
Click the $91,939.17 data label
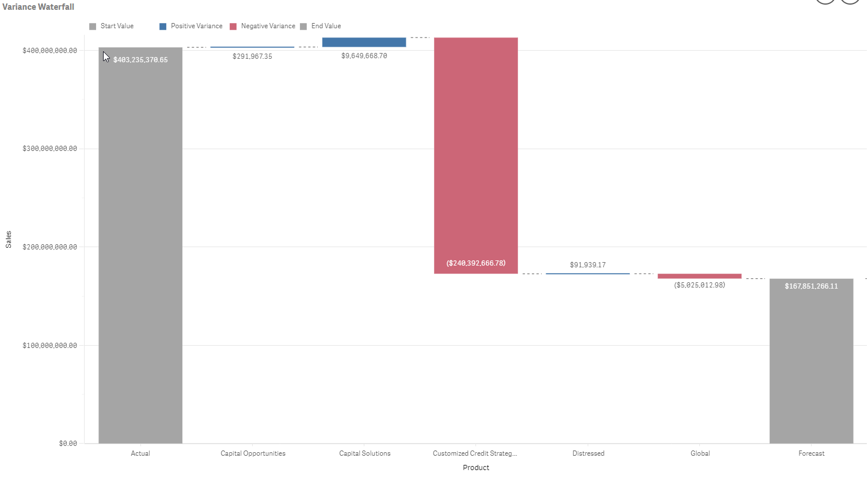[588, 265]
